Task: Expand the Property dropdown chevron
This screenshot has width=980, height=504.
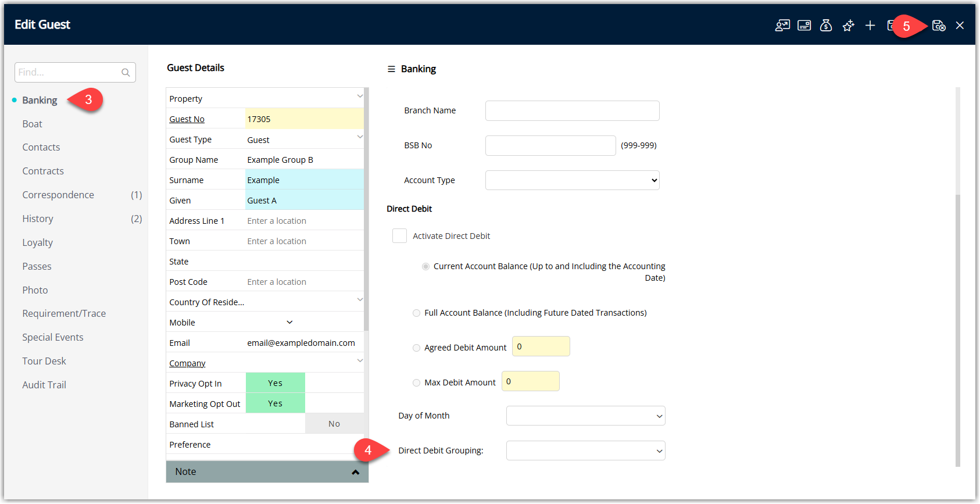Action: click(x=360, y=96)
